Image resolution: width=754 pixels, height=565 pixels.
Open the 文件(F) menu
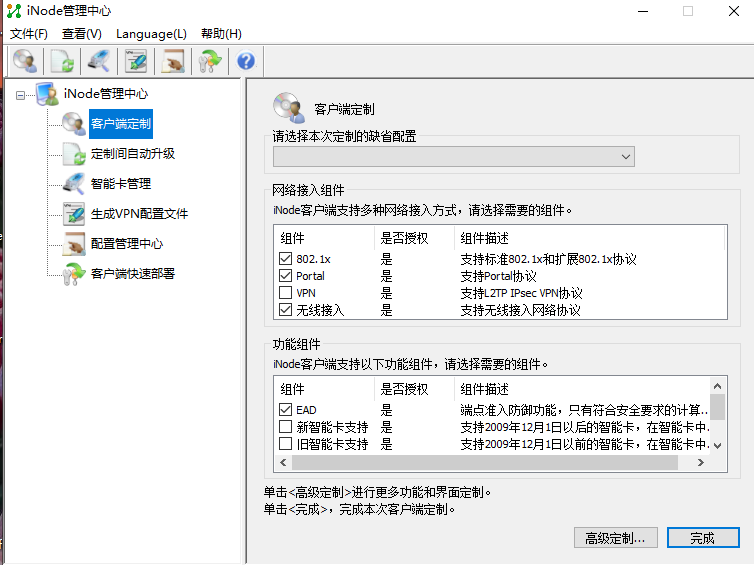click(29, 34)
